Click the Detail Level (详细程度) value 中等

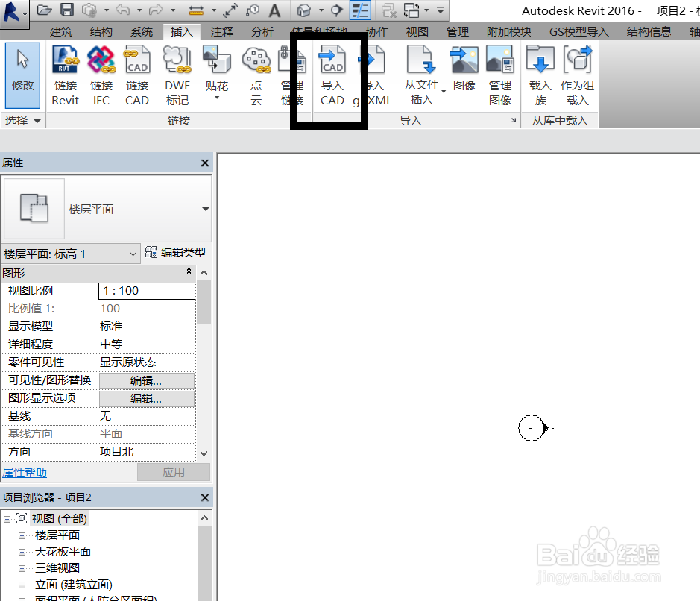146,344
